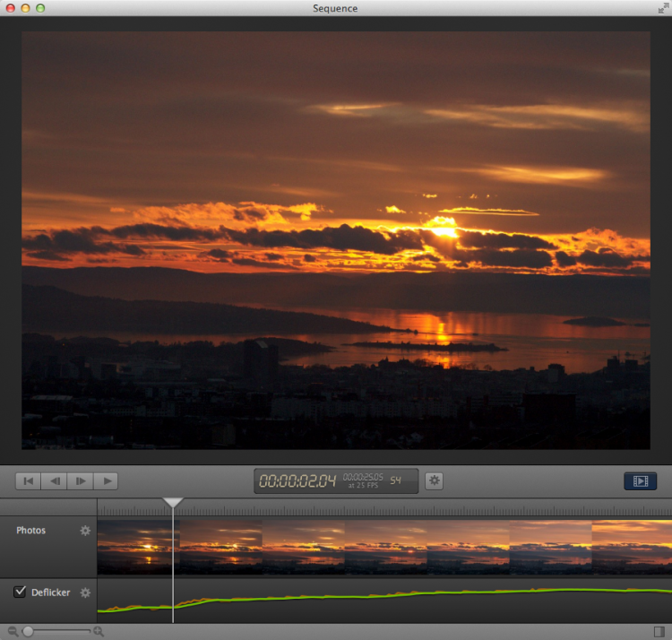Open the Deflicker track gear menu
The image size is (672, 640).
point(86,592)
